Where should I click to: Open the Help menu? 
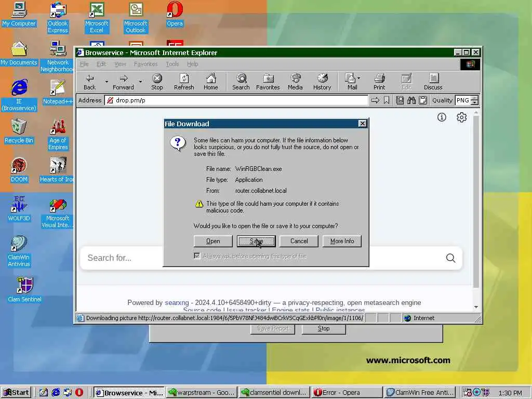click(192, 64)
